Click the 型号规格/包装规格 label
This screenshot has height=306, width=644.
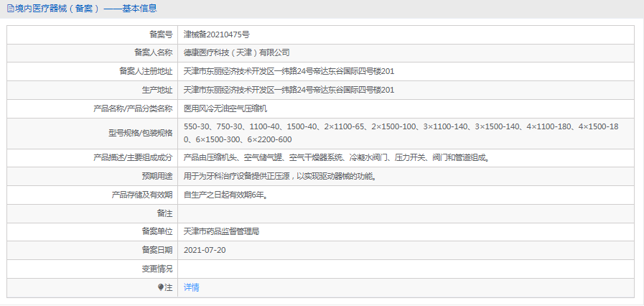tap(140, 134)
